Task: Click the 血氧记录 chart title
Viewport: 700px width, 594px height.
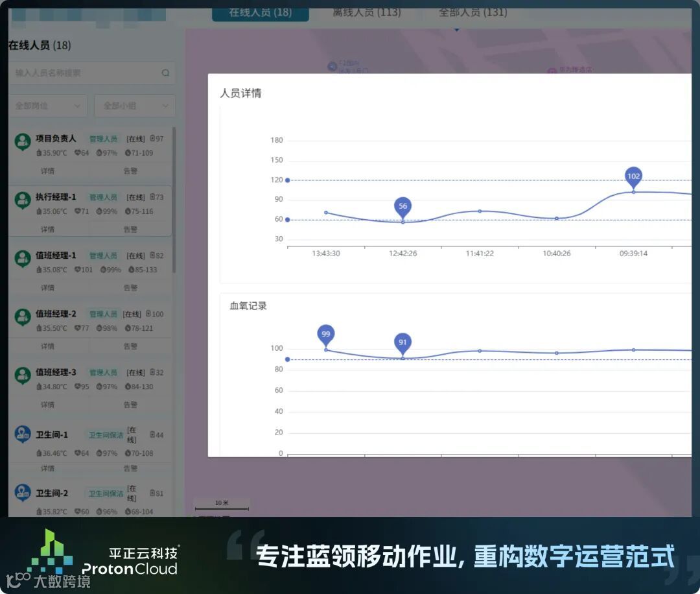Action: pos(248,306)
